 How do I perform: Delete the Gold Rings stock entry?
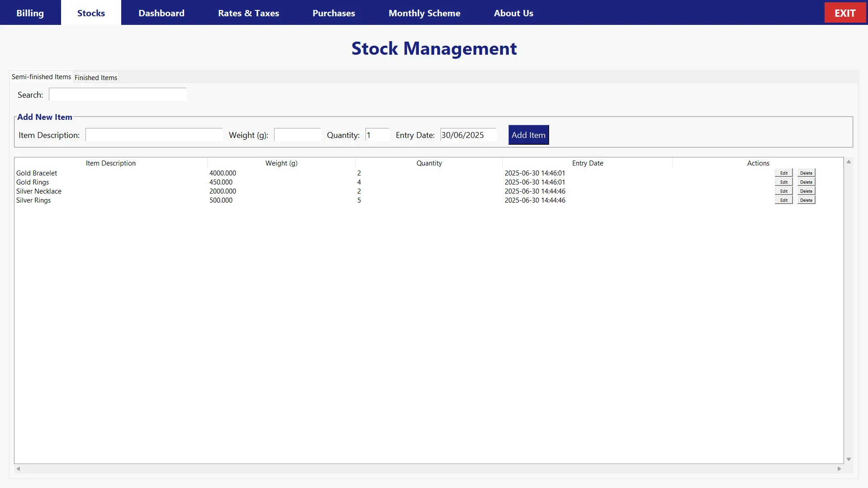[x=806, y=182]
